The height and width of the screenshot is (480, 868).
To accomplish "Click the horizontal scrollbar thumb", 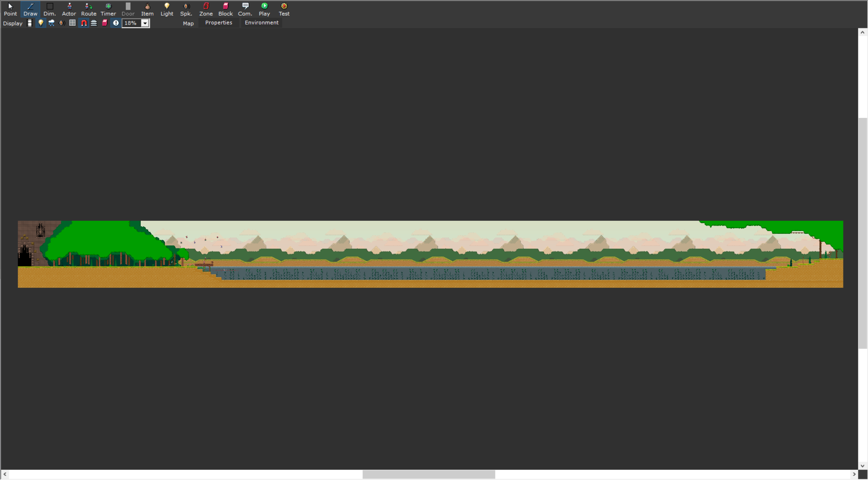I will click(x=428, y=474).
